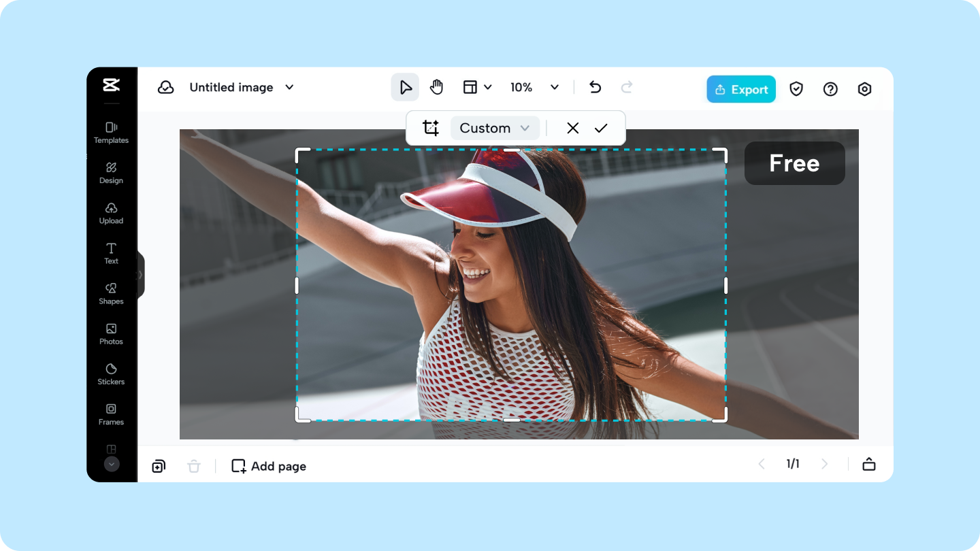This screenshot has height=551, width=980.
Task: Click the Export button
Action: [741, 89]
